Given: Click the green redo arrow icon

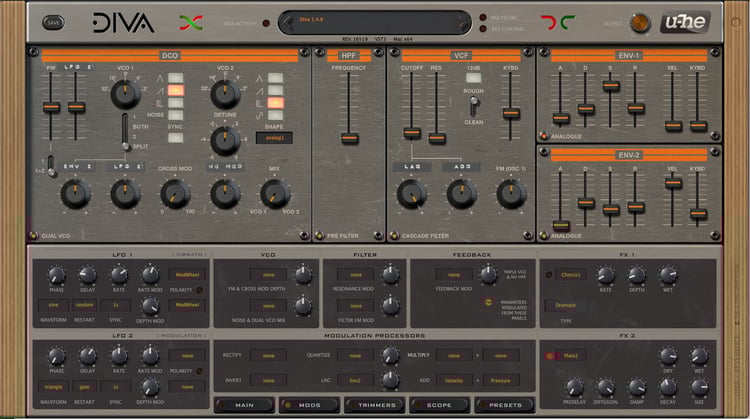Looking at the screenshot, I should tap(567, 22).
